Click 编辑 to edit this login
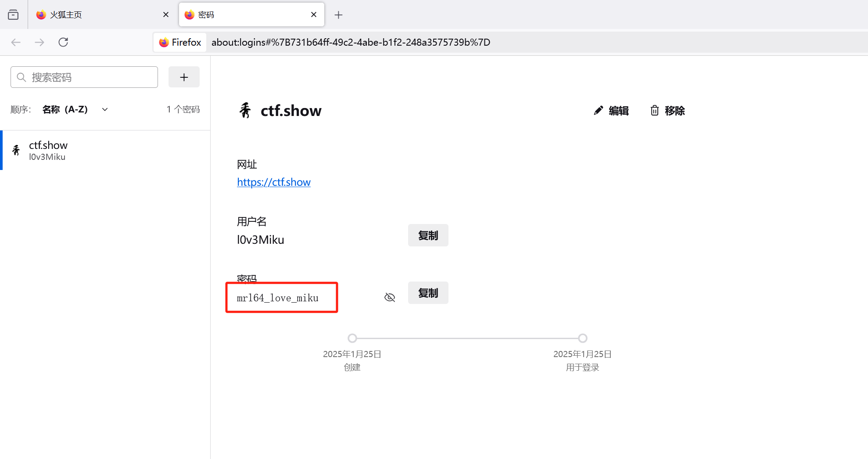This screenshot has height=459, width=868. (611, 111)
